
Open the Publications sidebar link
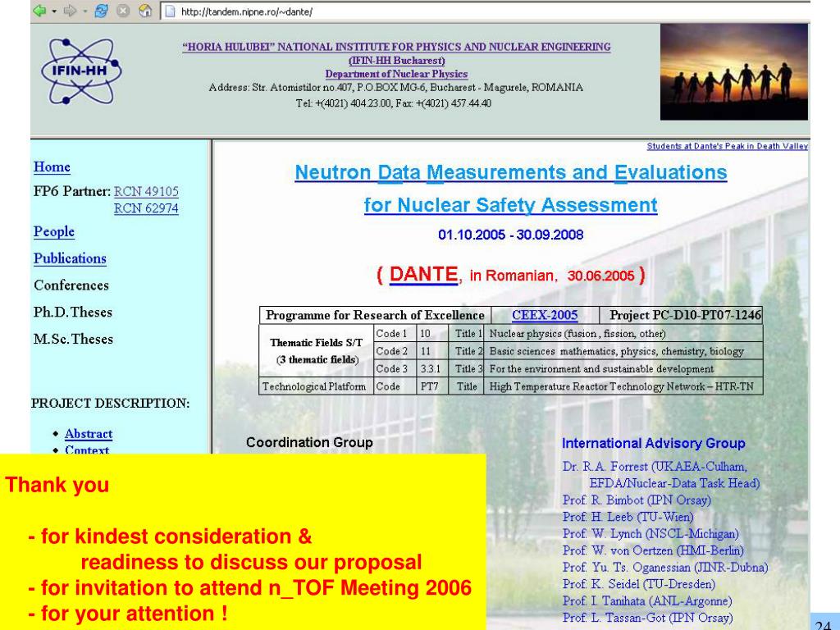click(71, 258)
